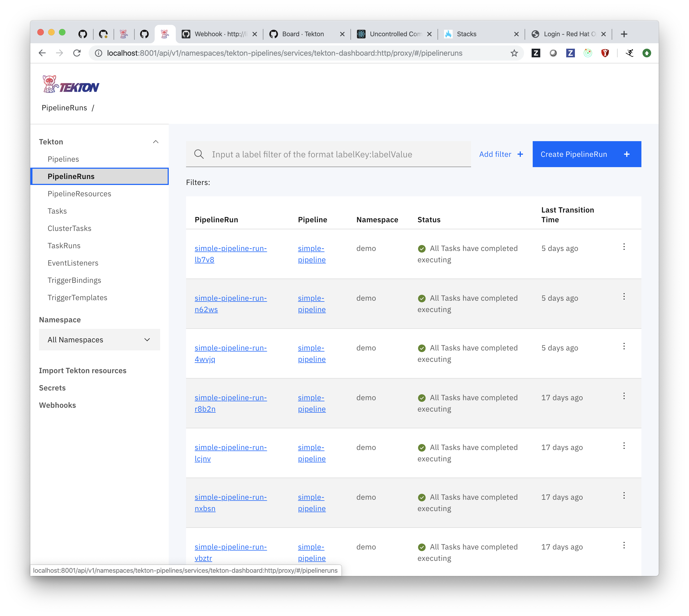Select PipelineResources in the sidebar
689x616 pixels.
(79, 194)
